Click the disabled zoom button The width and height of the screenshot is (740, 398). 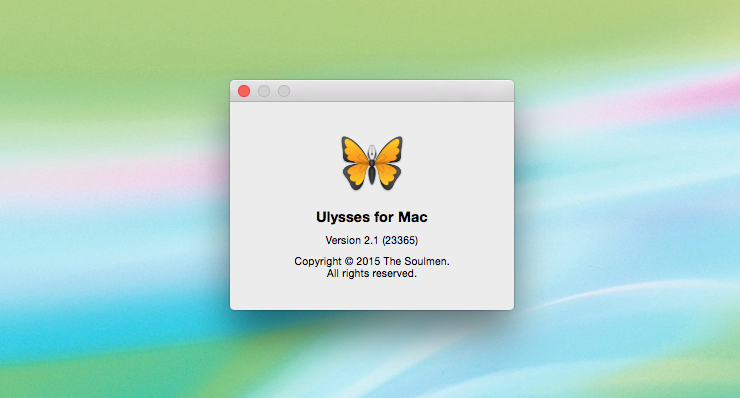click(x=284, y=91)
